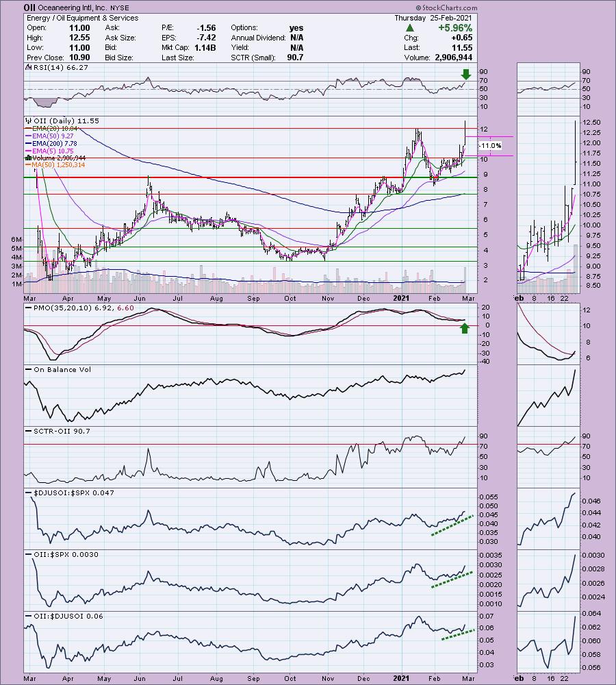Click the bar icon before OII (Daily) legend
The height and width of the screenshot is (685, 616).
pyautogui.click(x=28, y=121)
